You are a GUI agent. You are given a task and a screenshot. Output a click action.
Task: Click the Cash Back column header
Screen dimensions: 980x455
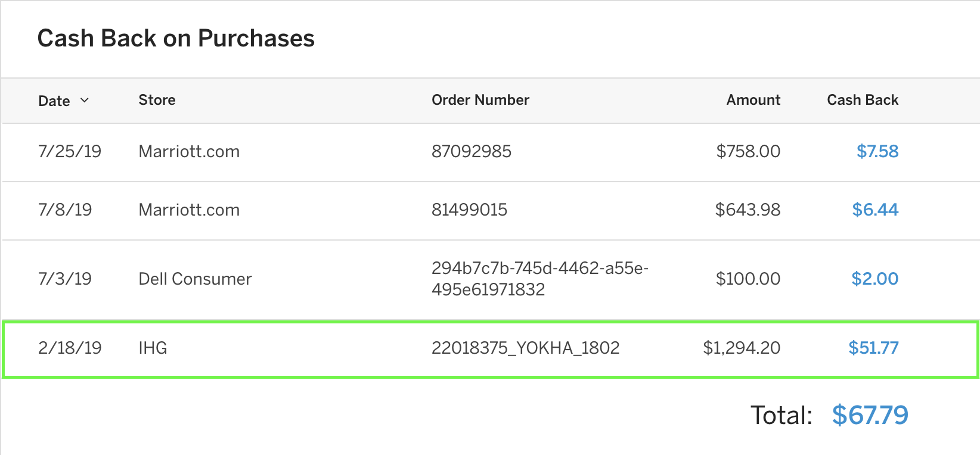[x=863, y=100]
